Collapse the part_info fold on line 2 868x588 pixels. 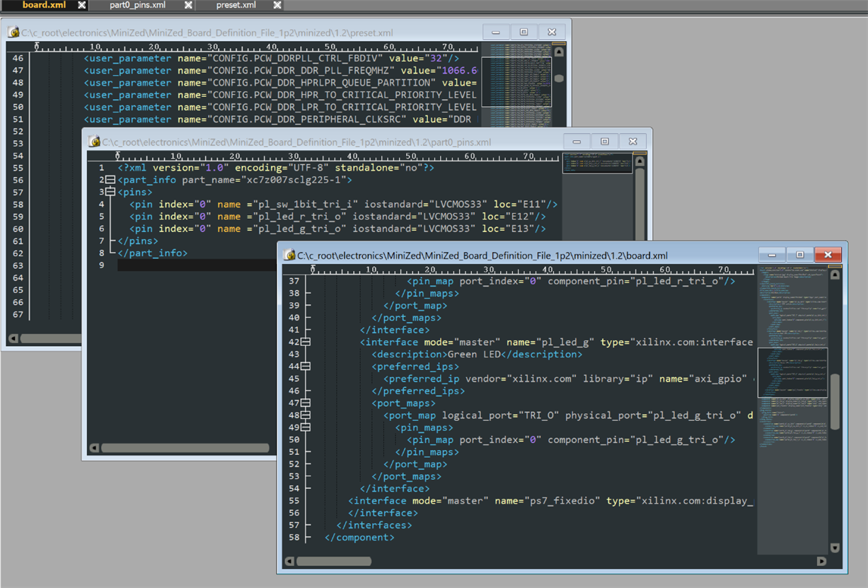pyautogui.click(x=110, y=180)
